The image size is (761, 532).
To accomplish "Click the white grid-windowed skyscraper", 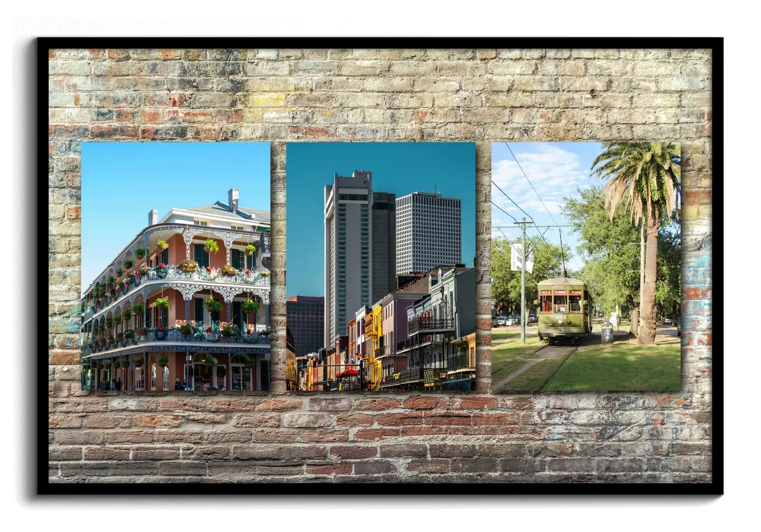I will [428, 230].
